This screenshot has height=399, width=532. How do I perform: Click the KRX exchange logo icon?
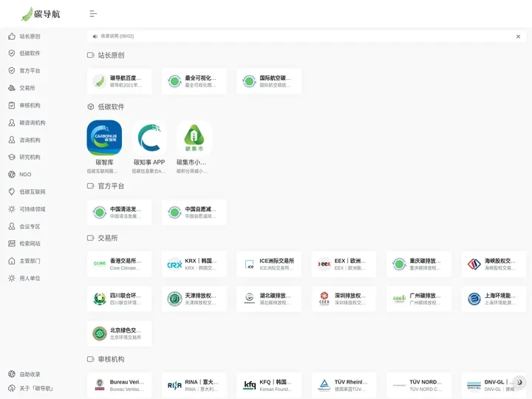coord(174,264)
